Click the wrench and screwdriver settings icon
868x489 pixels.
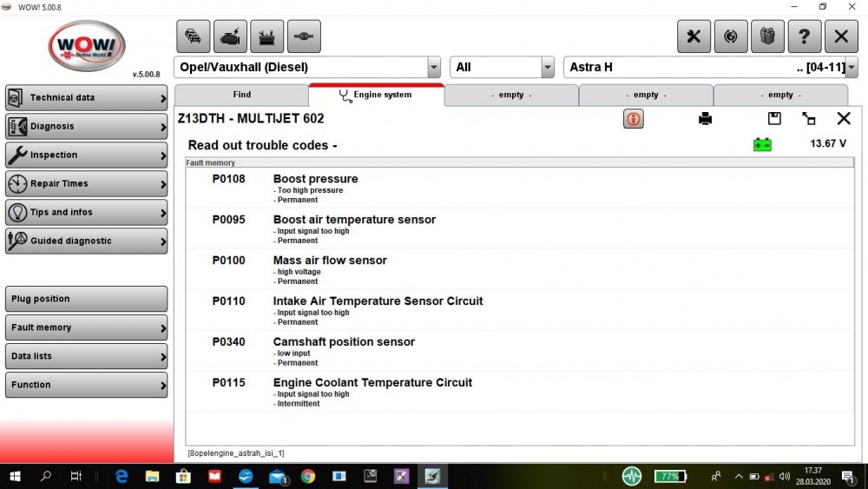coord(694,36)
